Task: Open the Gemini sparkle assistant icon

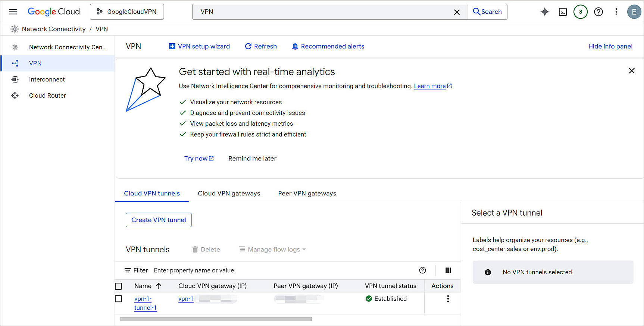Action: [545, 12]
